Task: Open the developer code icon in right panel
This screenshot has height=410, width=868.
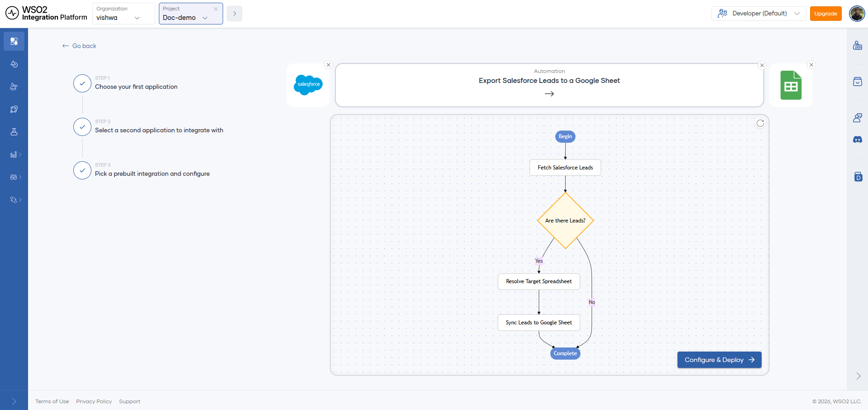Action: [858, 45]
